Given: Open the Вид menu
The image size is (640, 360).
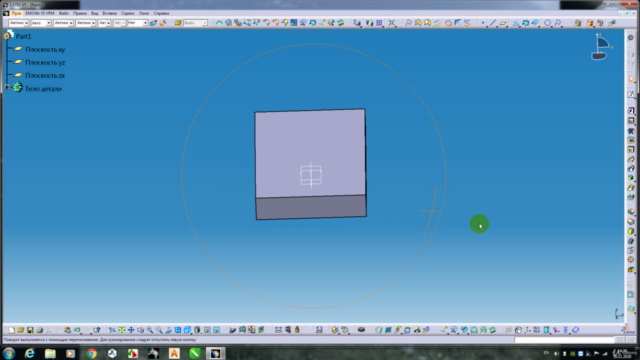Looking at the screenshot, I should (x=95, y=13).
